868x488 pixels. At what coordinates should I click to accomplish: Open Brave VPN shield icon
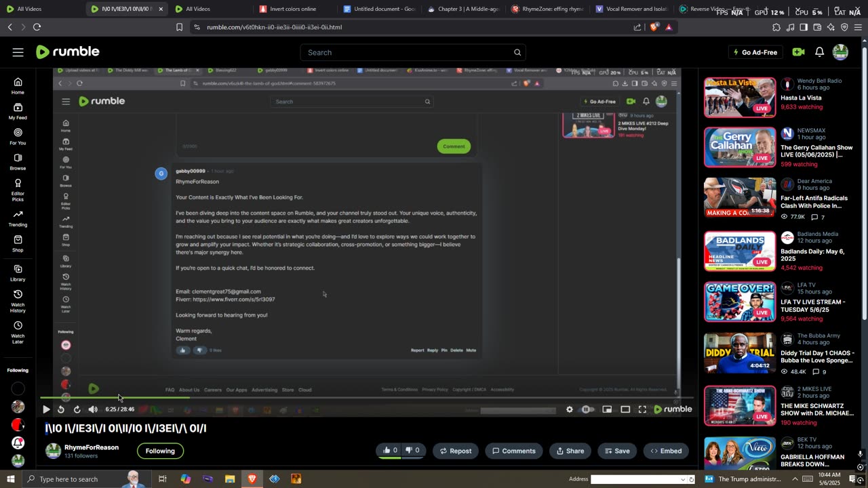pos(844,27)
